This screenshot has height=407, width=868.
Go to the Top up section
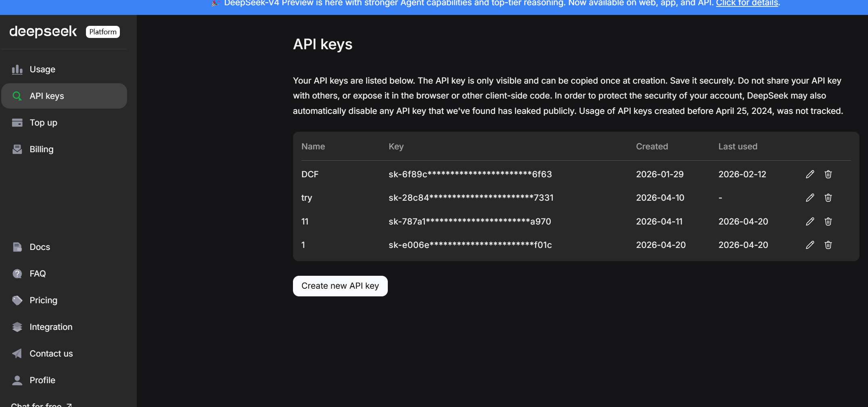click(64, 123)
